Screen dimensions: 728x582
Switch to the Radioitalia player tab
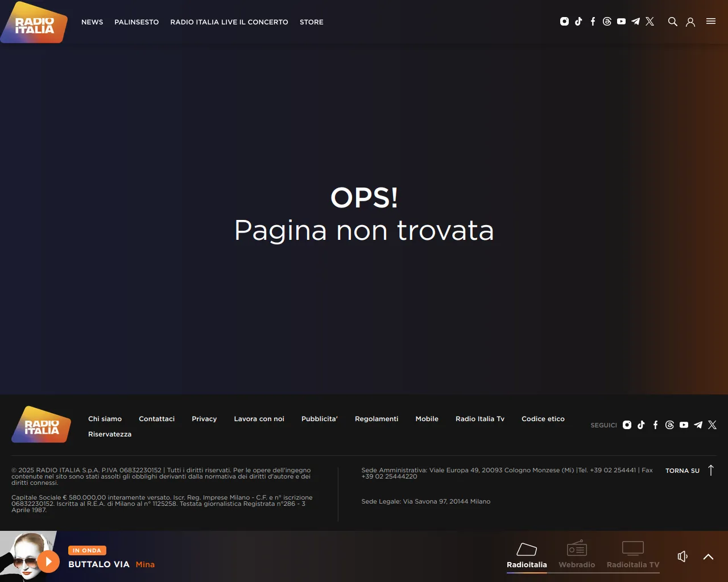click(527, 556)
